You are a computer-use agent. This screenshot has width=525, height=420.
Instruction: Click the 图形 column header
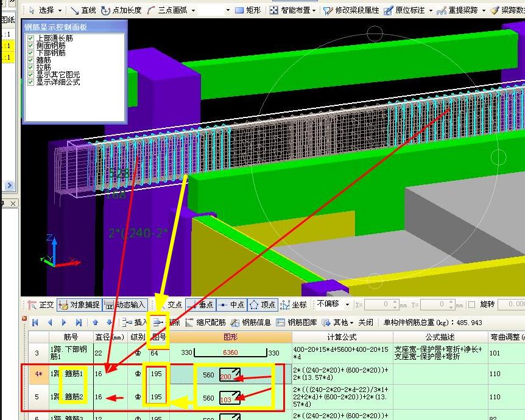pos(231,337)
